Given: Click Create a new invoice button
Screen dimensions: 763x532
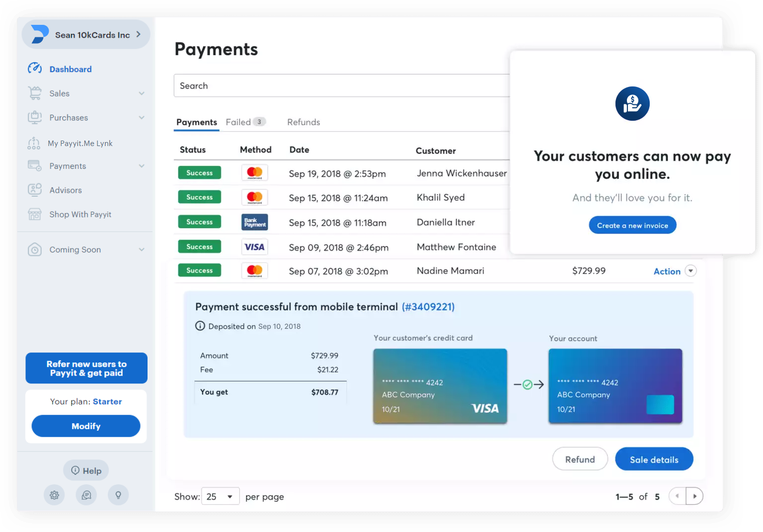Looking at the screenshot, I should pos(632,225).
